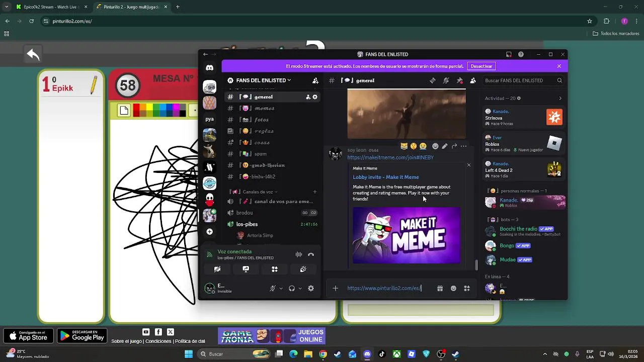
Task: Open the Make It Meme preview image
Action: 407,235
